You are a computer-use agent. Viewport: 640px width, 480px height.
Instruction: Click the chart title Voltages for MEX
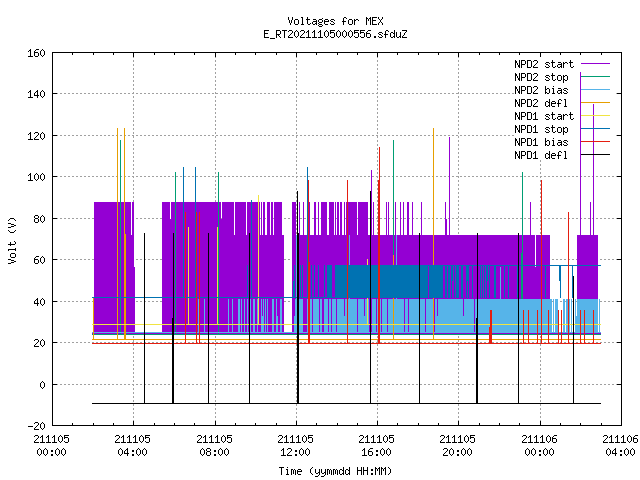pyautogui.click(x=335, y=21)
